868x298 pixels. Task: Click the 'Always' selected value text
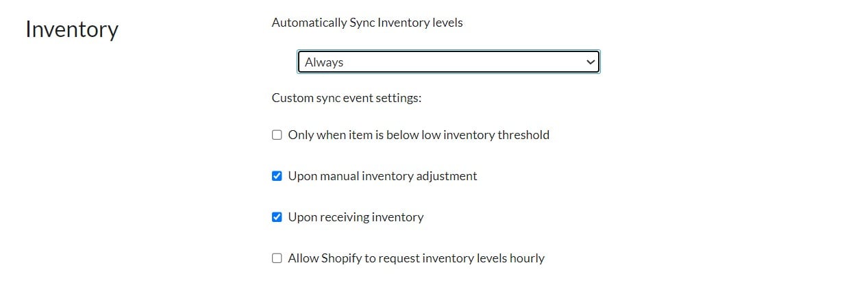tap(324, 62)
